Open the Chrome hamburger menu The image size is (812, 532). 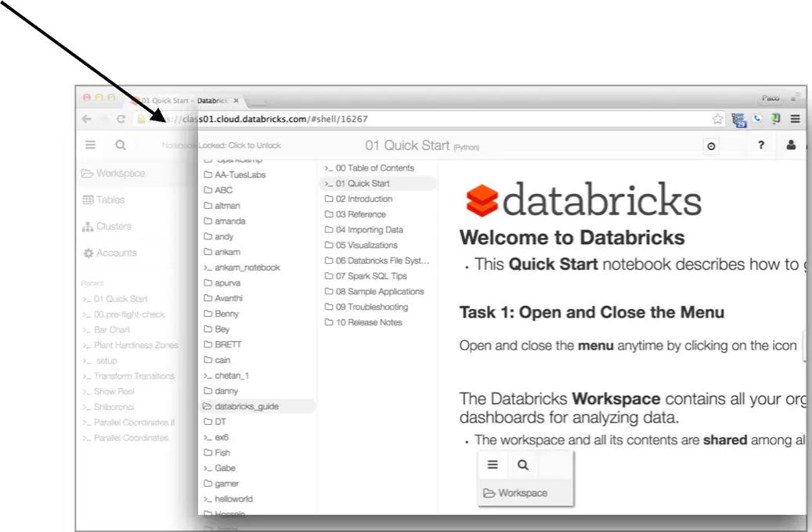tap(796, 119)
